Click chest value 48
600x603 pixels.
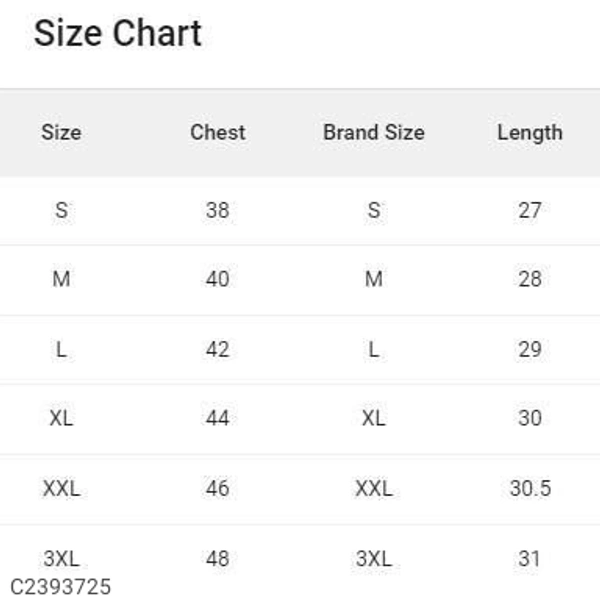coord(217,558)
